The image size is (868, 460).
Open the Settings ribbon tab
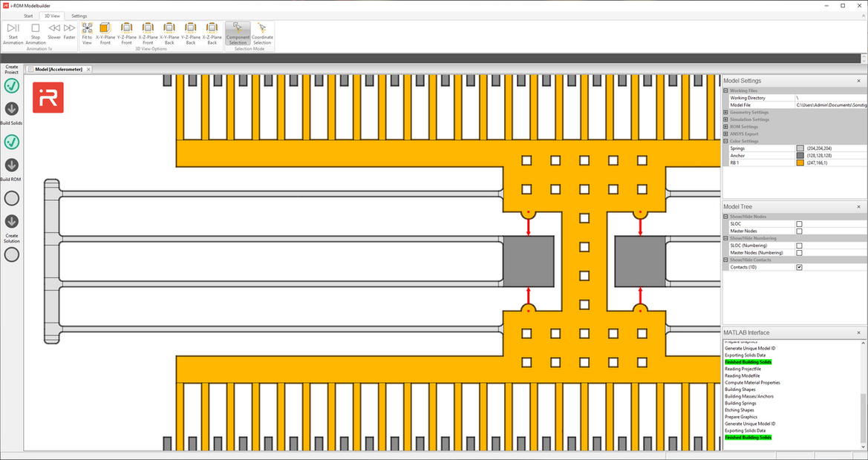coord(79,16)
